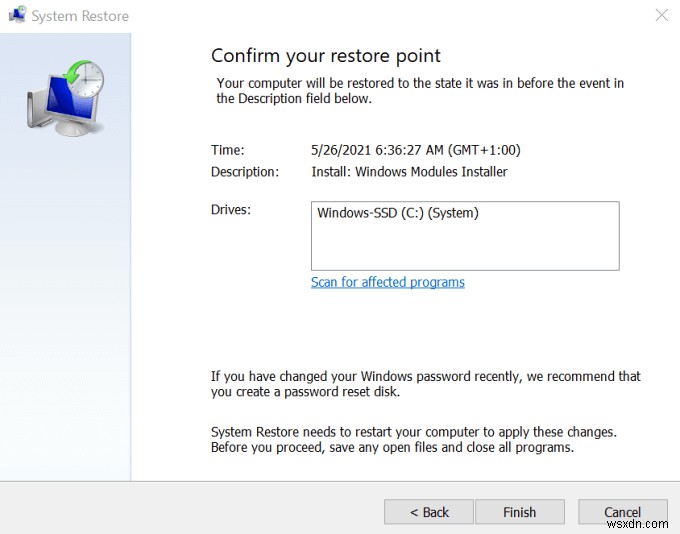Click the Confirm your restore point heading

(326, 56)
